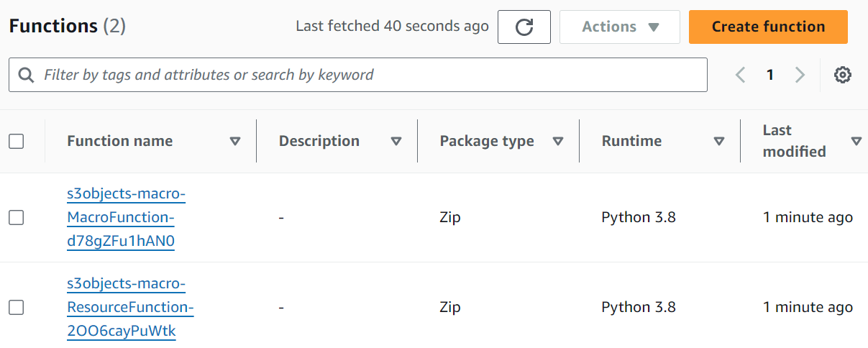
Task: Toggle the select-all functions checkbox
Action: click(x=17, y=141)
